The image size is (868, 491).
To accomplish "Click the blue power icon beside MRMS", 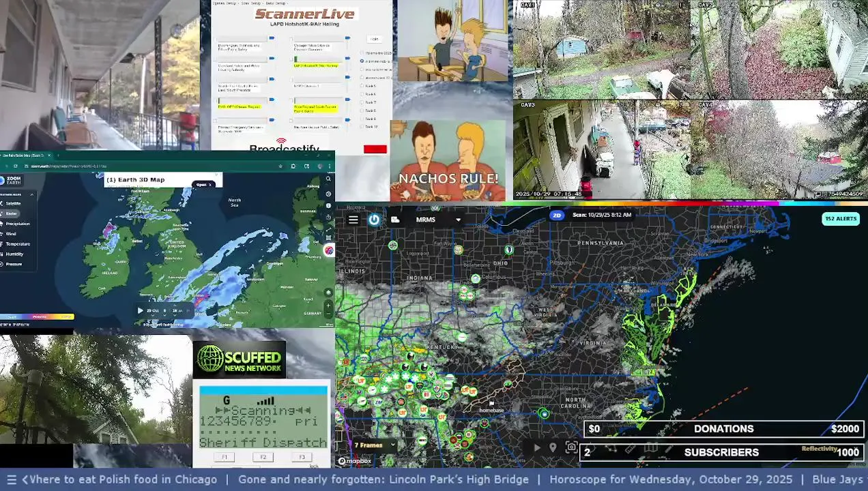I will (x=374, y=220).
